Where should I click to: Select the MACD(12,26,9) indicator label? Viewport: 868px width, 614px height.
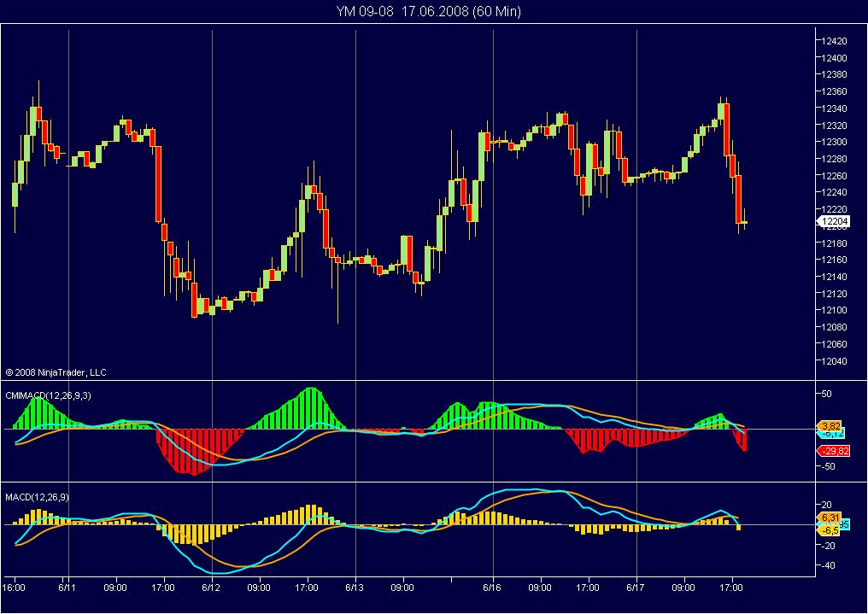(x=37, y=497)
